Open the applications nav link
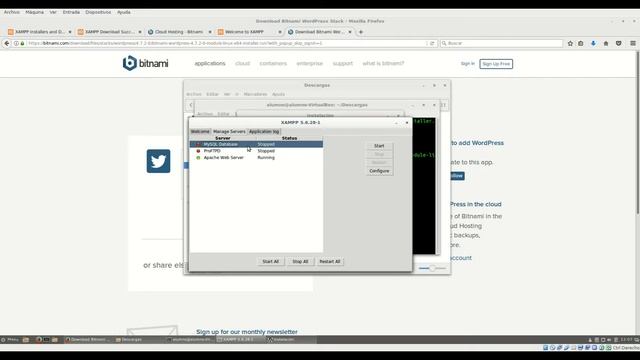 (x=210, y=64)
